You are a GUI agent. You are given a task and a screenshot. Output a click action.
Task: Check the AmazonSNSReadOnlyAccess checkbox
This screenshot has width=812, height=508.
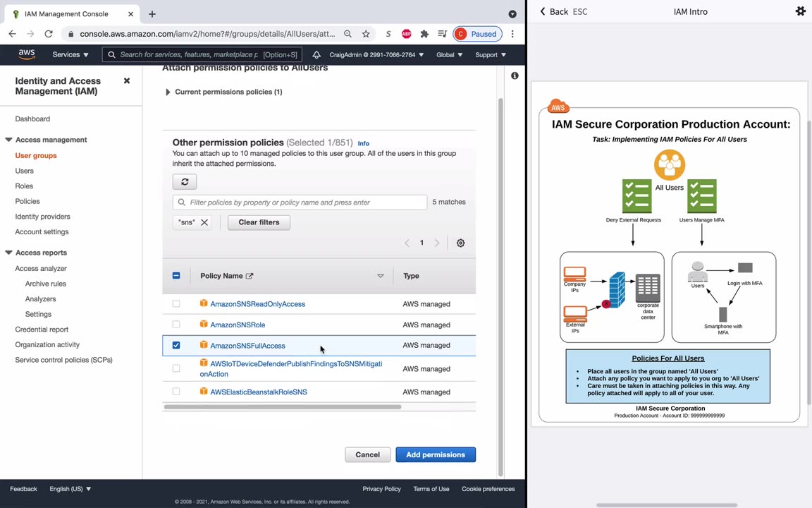[176, 304]
